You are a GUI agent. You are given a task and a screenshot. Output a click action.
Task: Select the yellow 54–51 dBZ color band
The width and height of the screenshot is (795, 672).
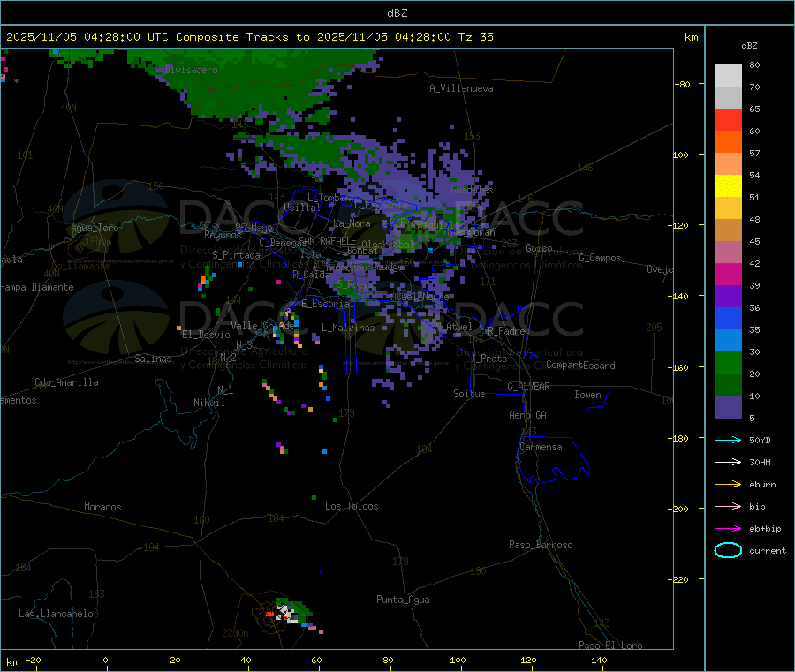point(728,186)
